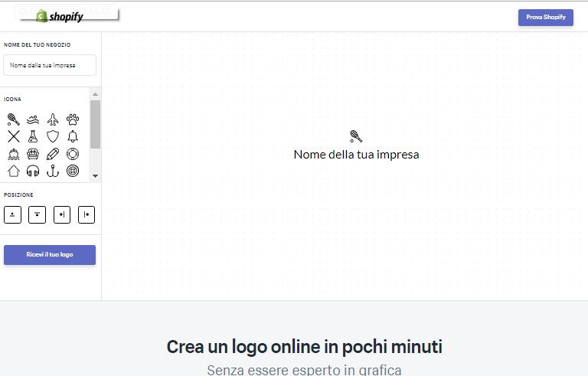Viewport: 588px width, 376px height.
Task: Set position with icon above text
Action: [x=12, y=215]
